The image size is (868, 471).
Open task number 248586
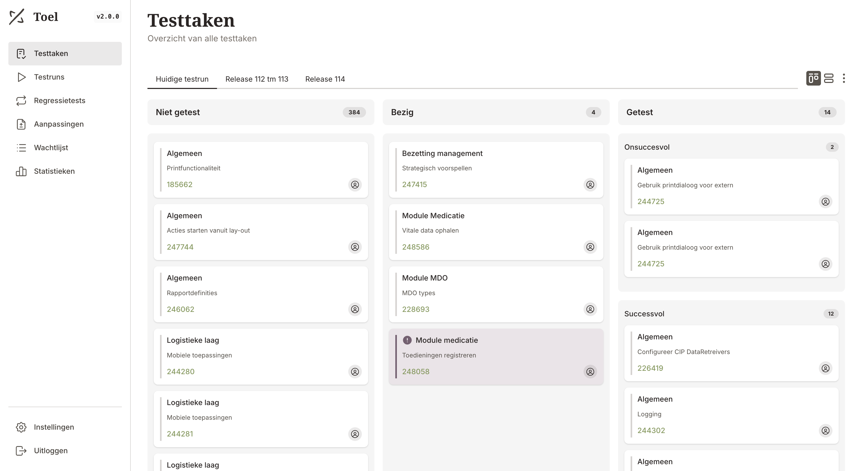(x=415, y=247)
